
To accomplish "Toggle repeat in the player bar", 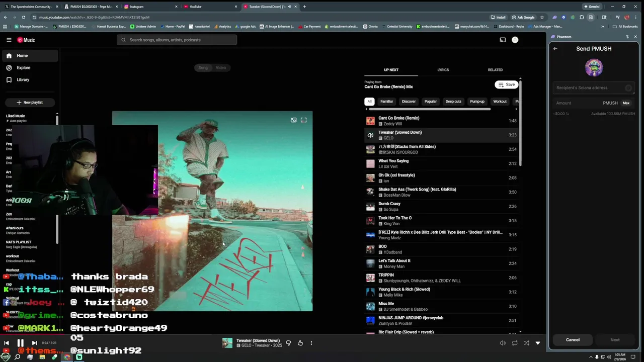I will (x=514, y=343).
